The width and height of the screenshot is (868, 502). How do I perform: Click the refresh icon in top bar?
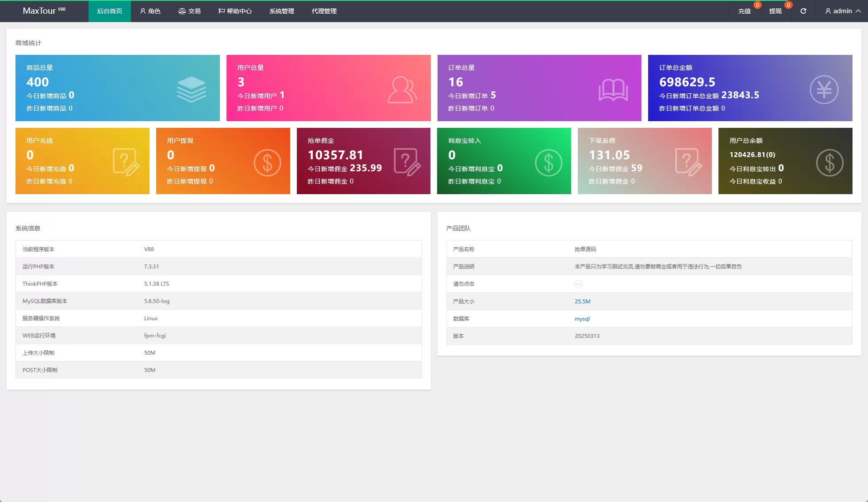point(803,11)
